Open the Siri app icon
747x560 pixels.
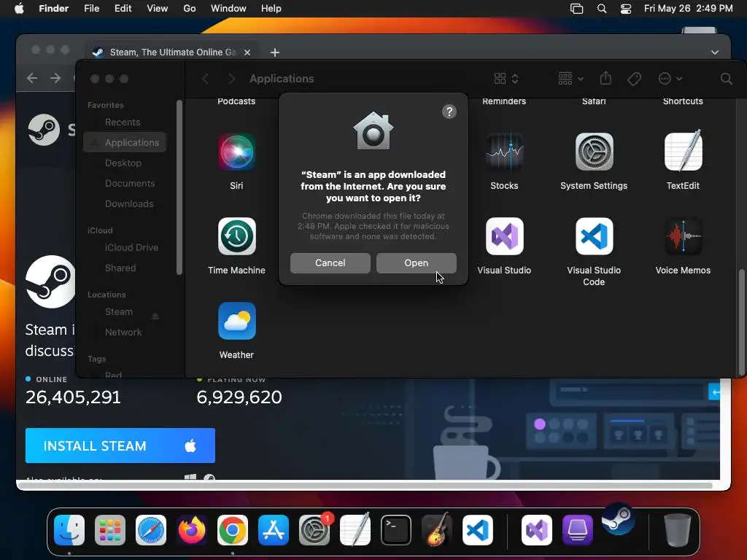pyautogui.click(x=237, y=152)
